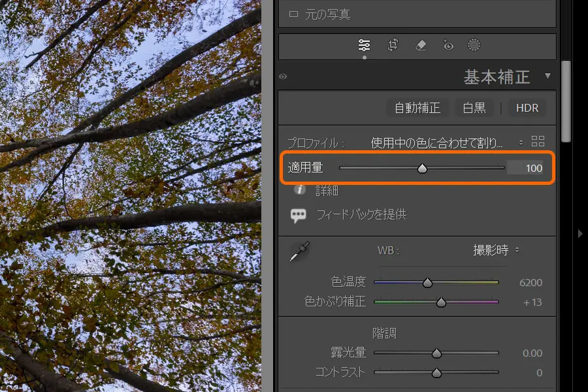Click the feedback speech bubble icon

(x=299, y=216)
